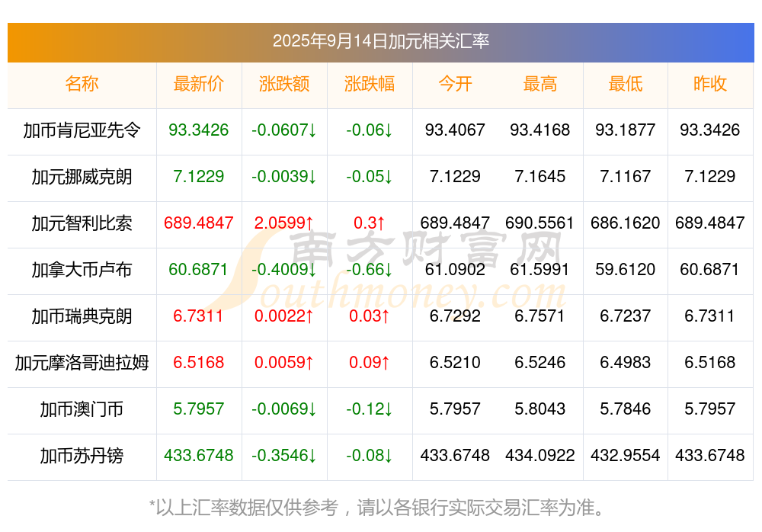Select the 今开 column header
This screenshot has height=532, width=762.
455,84
